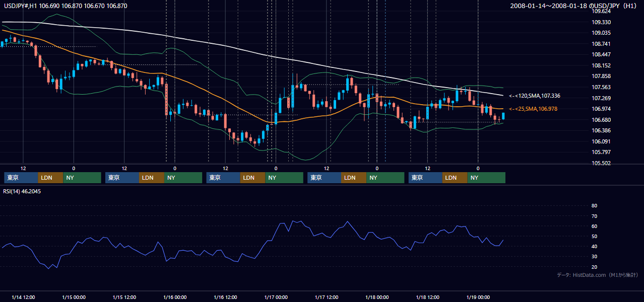Click RSI scale value 40

[594, 246]
